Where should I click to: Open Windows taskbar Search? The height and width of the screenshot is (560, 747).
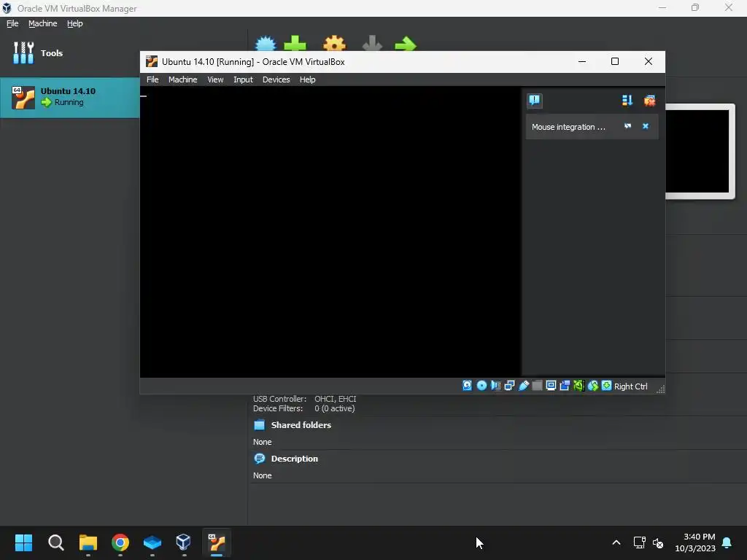(x=55, y=542)
